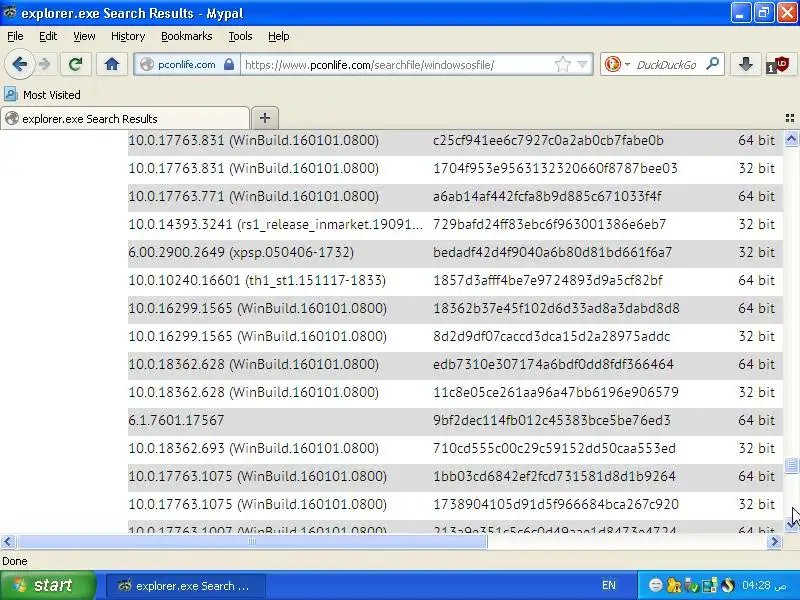Click hash 729bafd24ff83ebc6f963001386e6eb7
This screenshot has width=800, height=600.
tap(549, 224)
